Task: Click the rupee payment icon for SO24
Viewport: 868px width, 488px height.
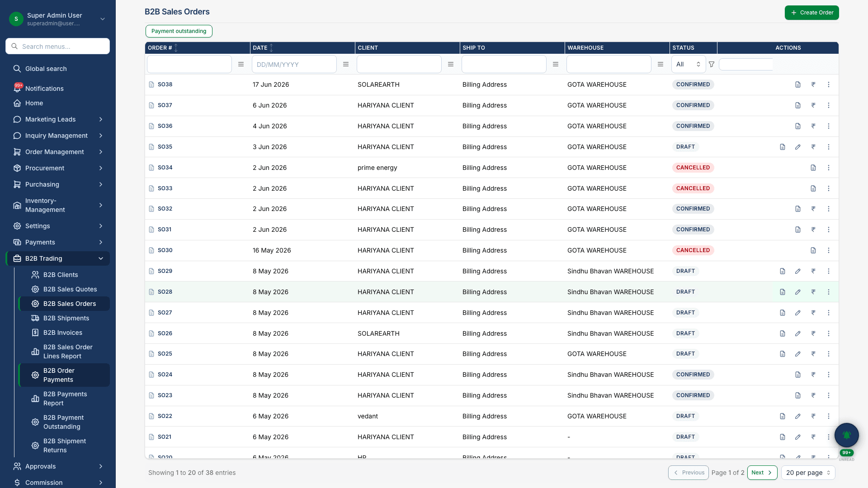Action: tap(813, 375)
